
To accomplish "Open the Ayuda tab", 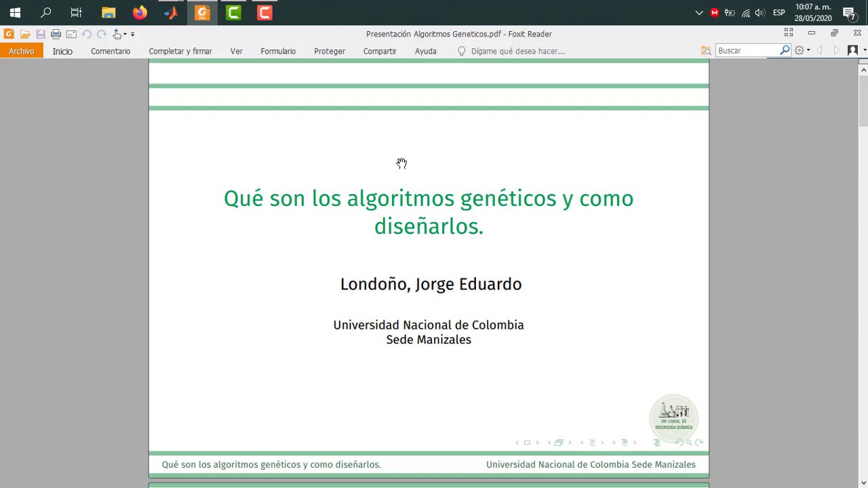I will (426, 51).
